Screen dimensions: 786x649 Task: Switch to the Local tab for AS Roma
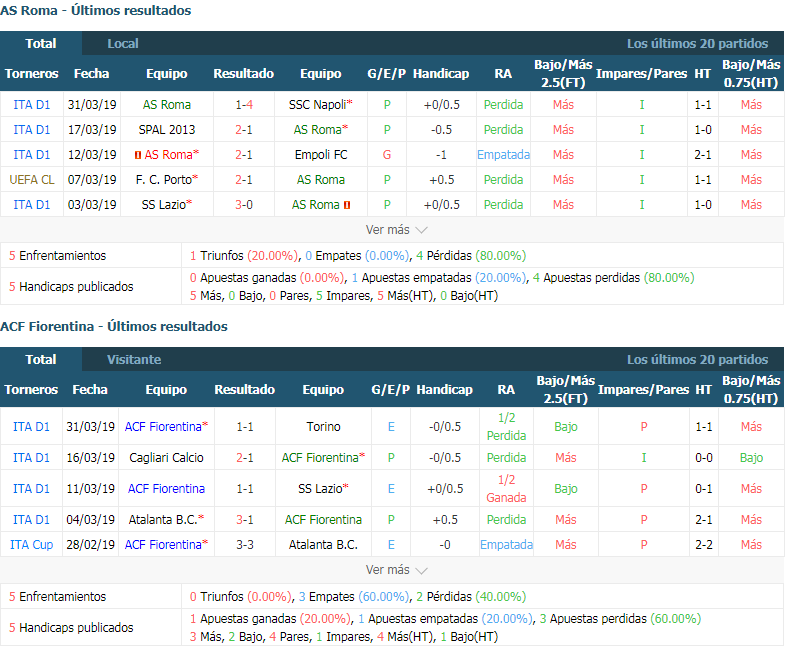click(122, 44)
